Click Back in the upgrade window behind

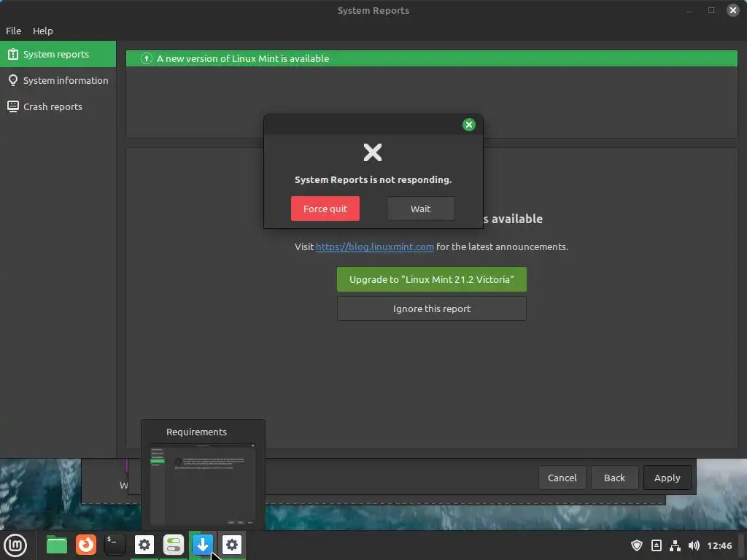click(614, 478)
